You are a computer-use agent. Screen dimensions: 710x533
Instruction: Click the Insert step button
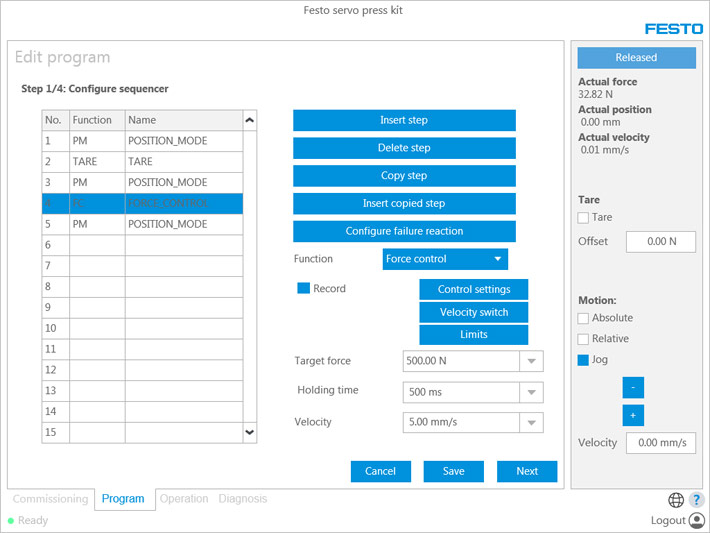(404, 120)
